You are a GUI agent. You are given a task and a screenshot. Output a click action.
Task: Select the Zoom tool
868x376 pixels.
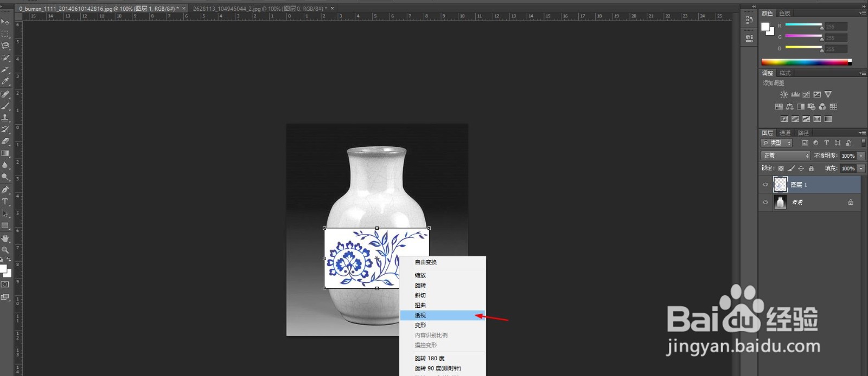(5, 250)
